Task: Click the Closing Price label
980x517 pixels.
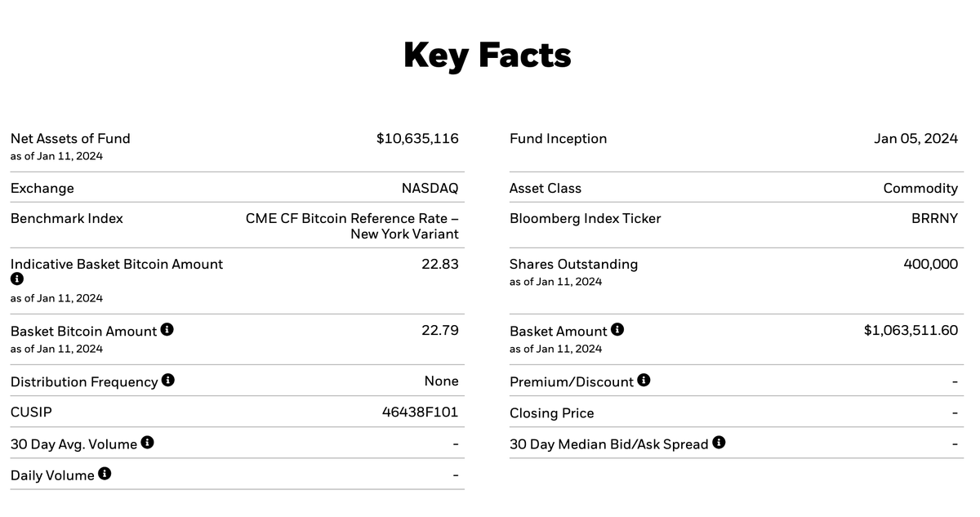Action: [551, 413]
